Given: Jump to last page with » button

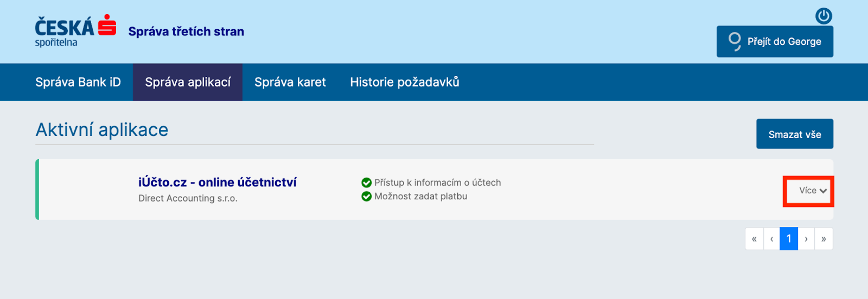Looking at the screenshot, I should [x=824, y=239].
